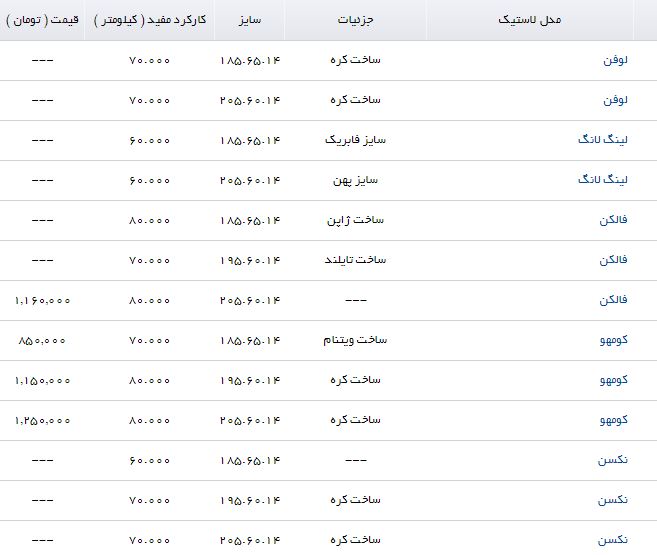Screen dimensions: 657x555
Task: Open the لوفن link in the 205.60.14 row
Action: click(x=615, y=100)
